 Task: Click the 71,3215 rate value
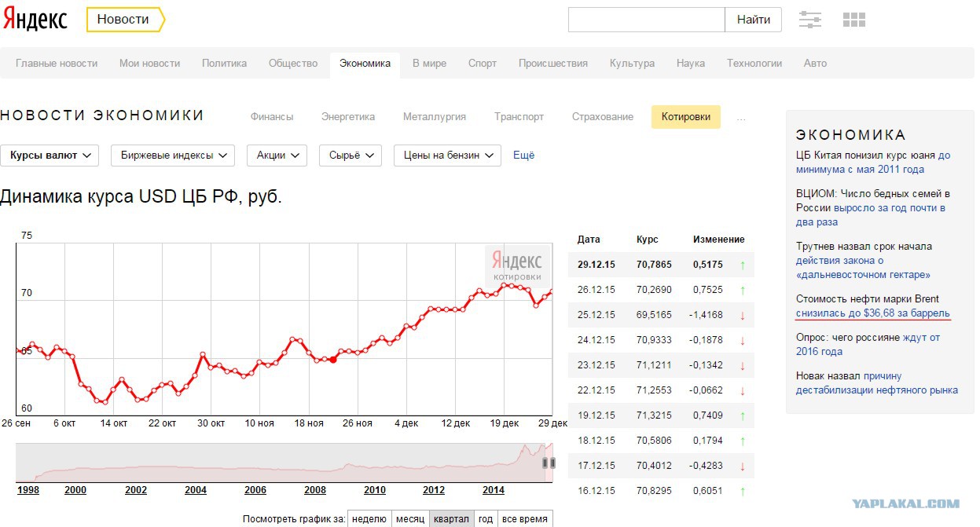point(654,415)
